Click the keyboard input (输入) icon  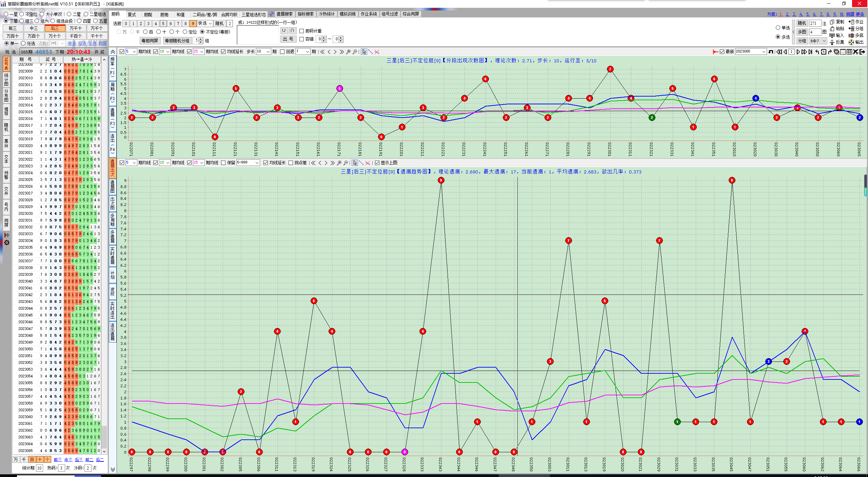pos(832,35)
